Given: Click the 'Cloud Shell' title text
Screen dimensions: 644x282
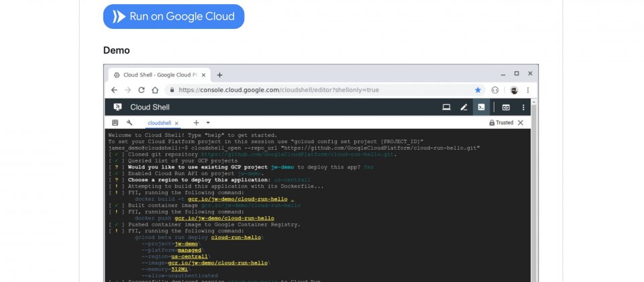Looking at the screenshot, I should [x=150, y=107].
